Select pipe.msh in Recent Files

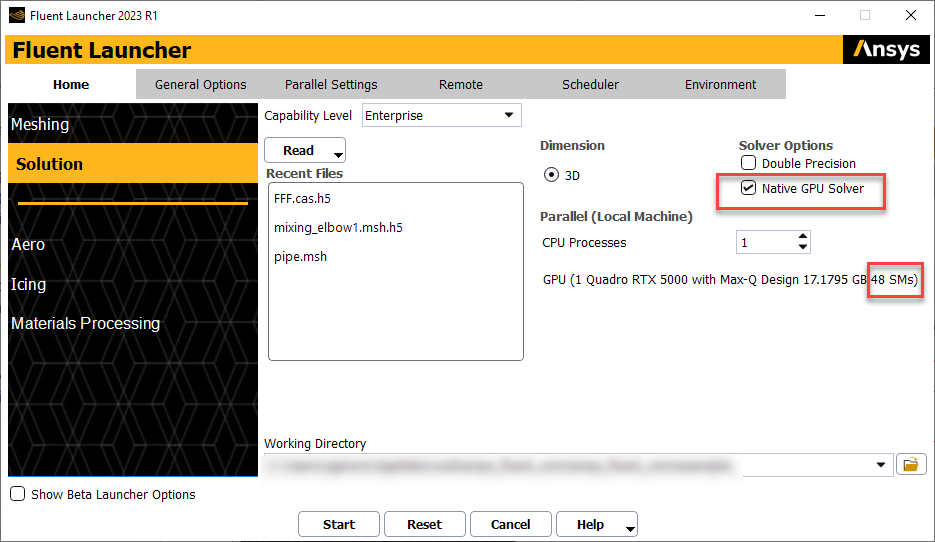click(x=301, y=256)
